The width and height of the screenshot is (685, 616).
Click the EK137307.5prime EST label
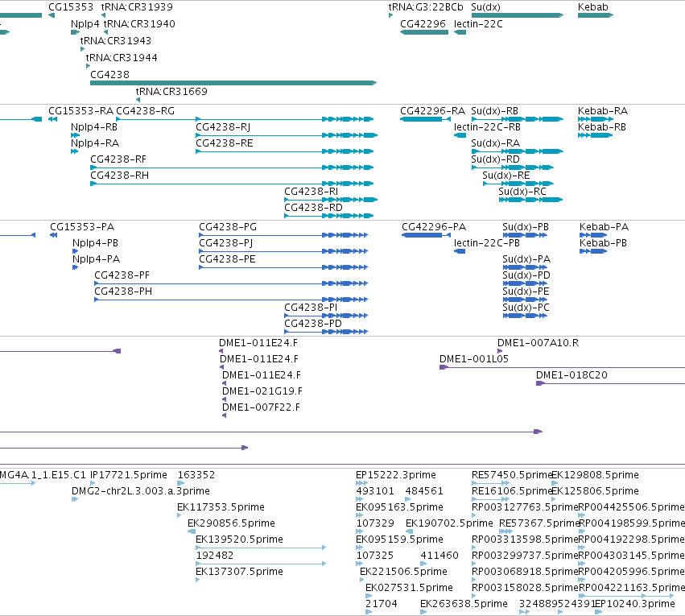point(239,572)
